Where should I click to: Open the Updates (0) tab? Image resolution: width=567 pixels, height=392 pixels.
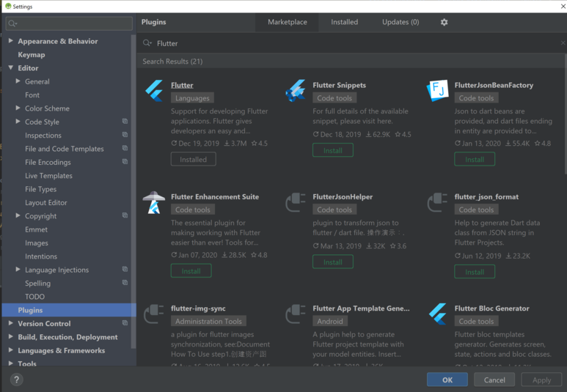[400, 22]
